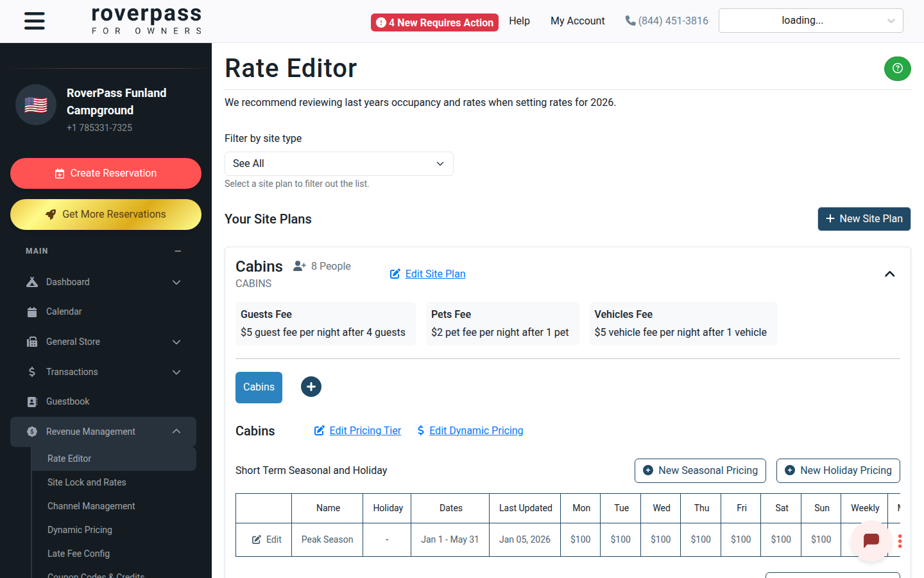Click Edit Dynamic Pricing link
This screenshot has height=578, width=924.
470,430
